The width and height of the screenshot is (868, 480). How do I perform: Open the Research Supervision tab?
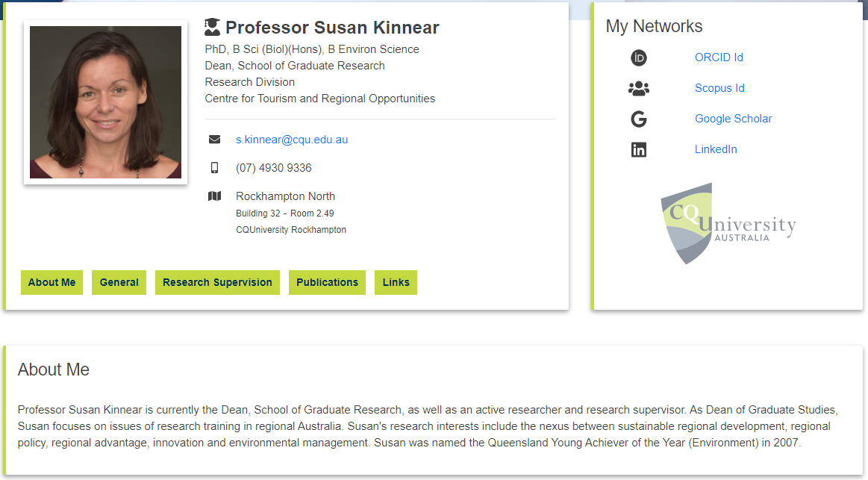click(217, 282)
